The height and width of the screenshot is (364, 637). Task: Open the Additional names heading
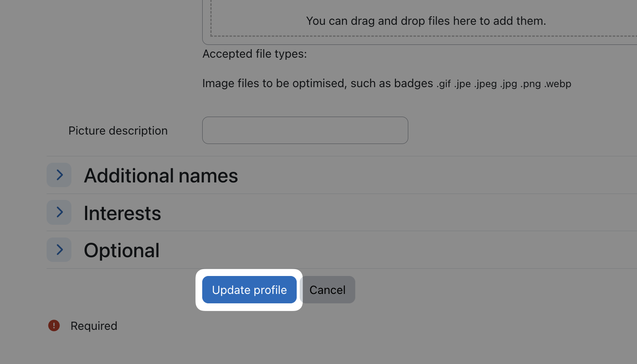tap(161, 176)
